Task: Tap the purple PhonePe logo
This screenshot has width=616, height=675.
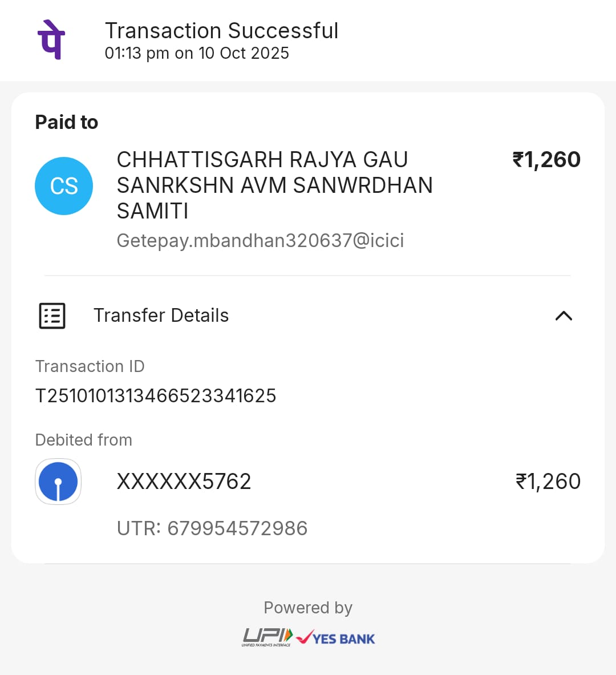Action: coord(51,40)
